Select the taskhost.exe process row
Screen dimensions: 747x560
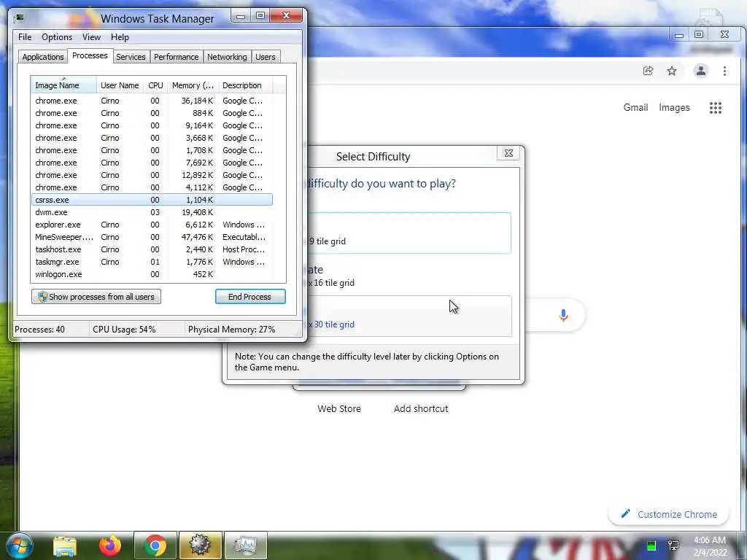pos(152,249)
